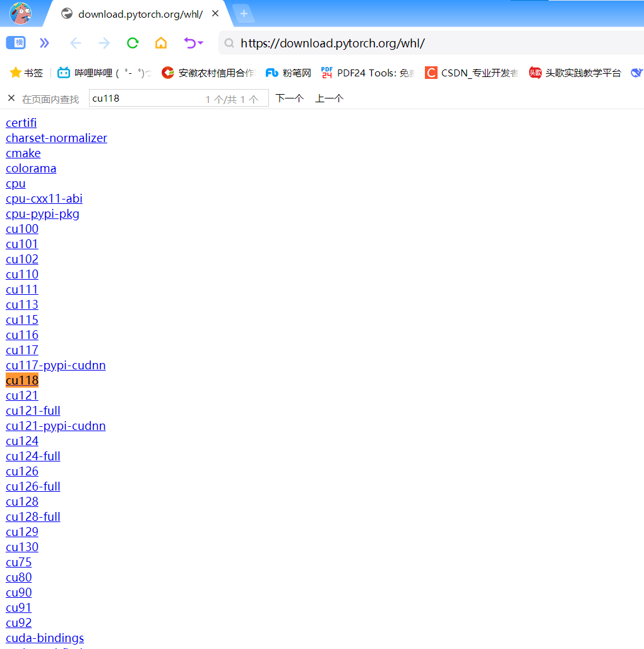Open the cuda-bindings link
Image resolution: width=644 pixels, height=649 pixels.
(45, 638)
